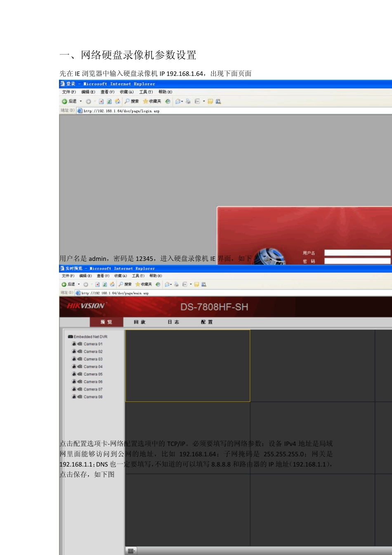The height and width of the screenshot is (555, 392).
Task: Toggle live view icon for Camera 01
Action: tap(74, 344)
